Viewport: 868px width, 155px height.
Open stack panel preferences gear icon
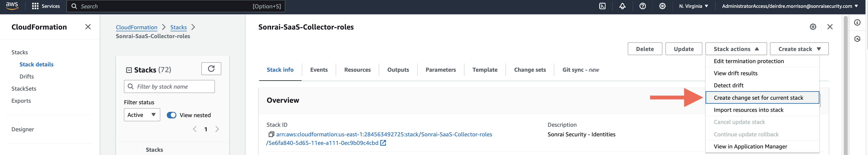tap(813, 27)
